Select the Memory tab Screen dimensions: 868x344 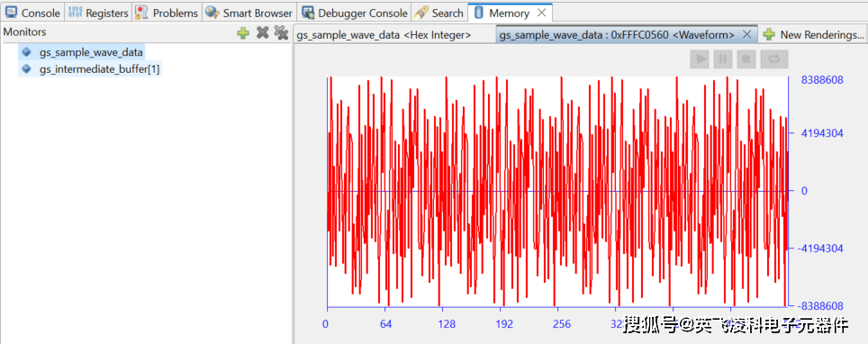[509, 13]
